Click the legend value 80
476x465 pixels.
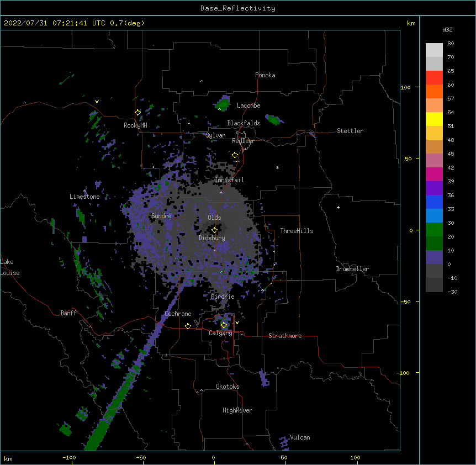451,44
